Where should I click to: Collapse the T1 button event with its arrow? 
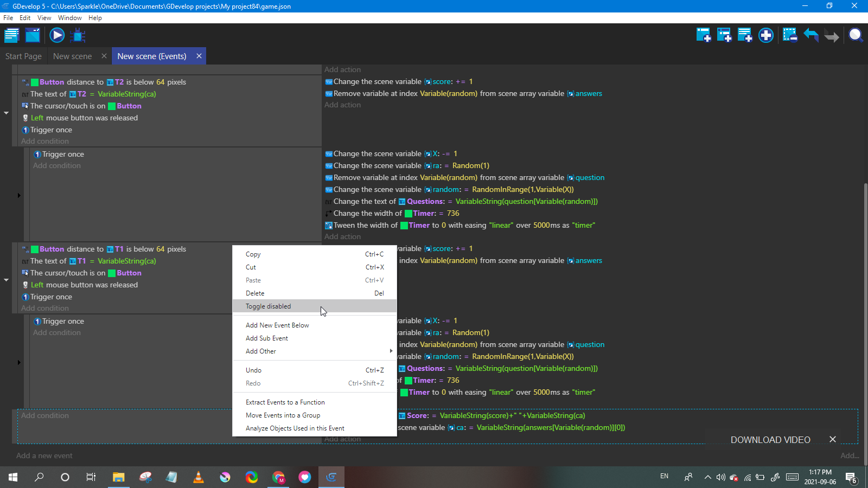coord(7,280)
